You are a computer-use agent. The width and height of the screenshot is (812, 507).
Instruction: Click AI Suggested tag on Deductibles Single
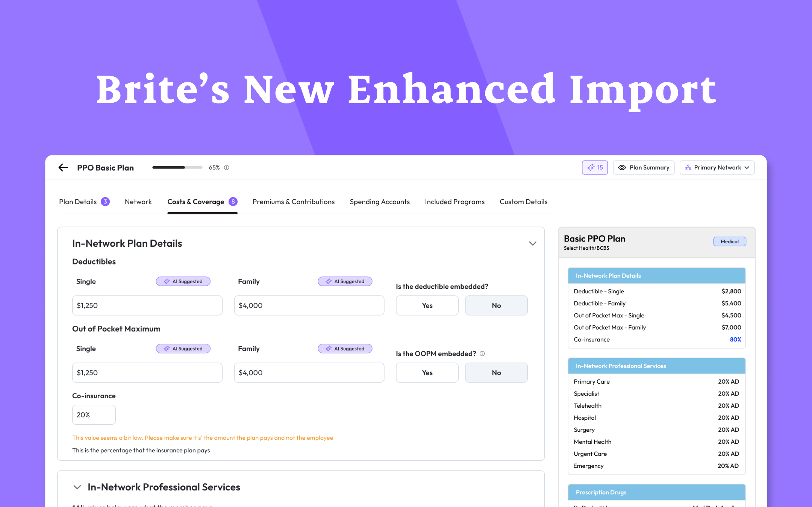pos(183,281)
